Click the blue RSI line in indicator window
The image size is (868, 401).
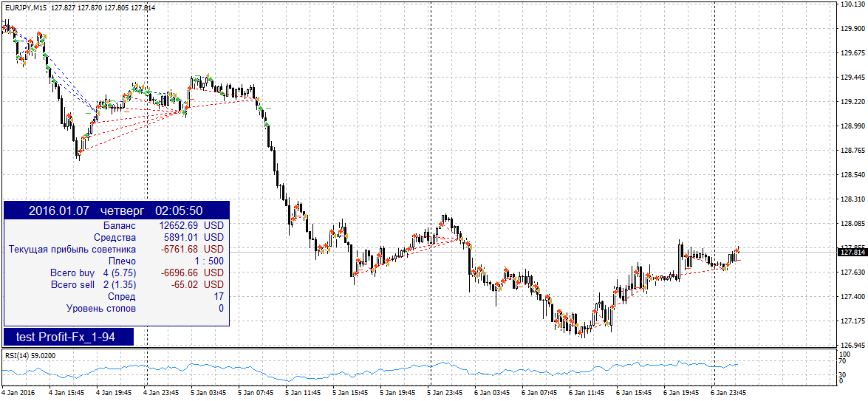(x=443, y=363)
